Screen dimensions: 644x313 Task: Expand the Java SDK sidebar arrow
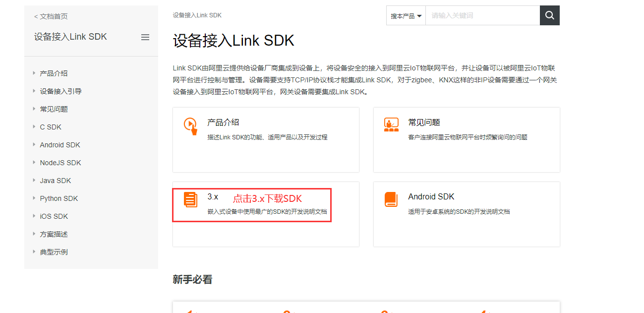(34, 180)
